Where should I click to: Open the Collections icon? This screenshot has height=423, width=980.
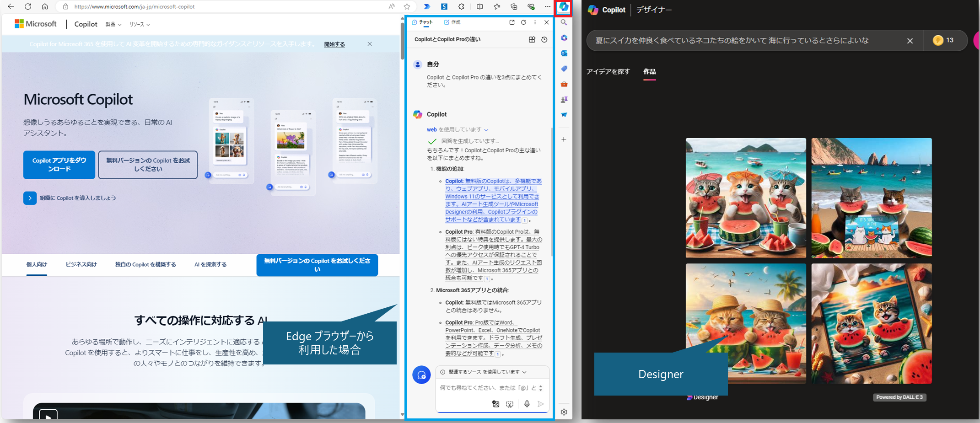[514, 6]
